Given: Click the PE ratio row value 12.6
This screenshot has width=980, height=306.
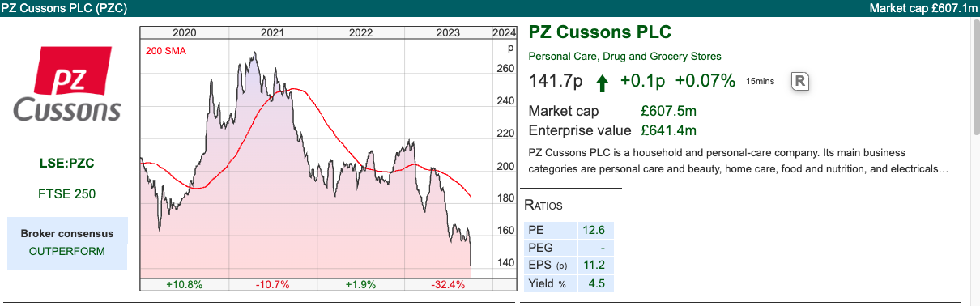Looking at the screenshot, I should coord(596,230).
